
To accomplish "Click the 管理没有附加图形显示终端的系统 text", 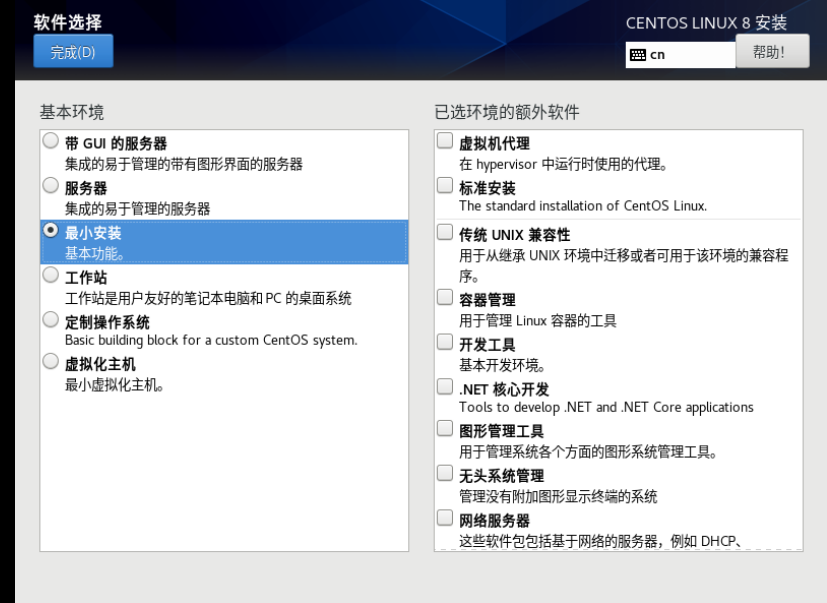I will pyautogui.click(x=558, y=496).
